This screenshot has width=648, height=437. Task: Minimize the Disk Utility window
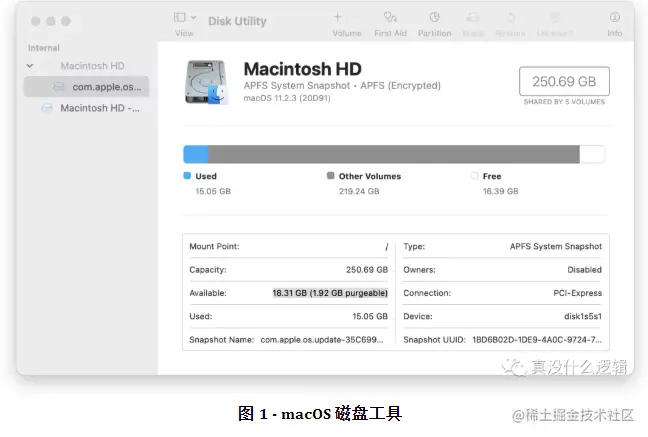(51, 21)
